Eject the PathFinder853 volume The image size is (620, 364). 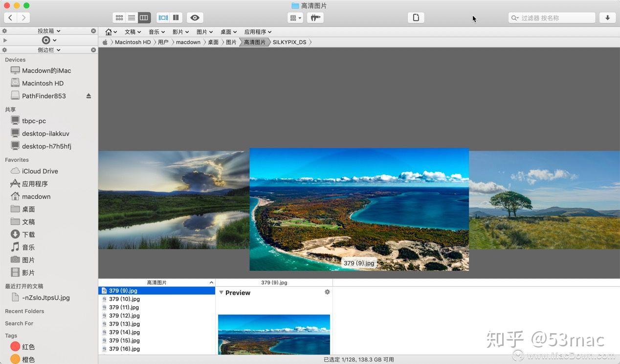pyautogui.click(x=89, y=96)
